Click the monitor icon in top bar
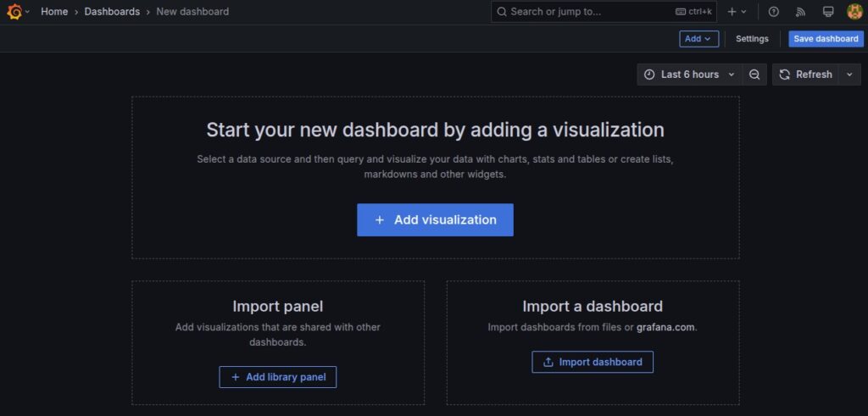The image size is (868, 416). pos(828,12)
